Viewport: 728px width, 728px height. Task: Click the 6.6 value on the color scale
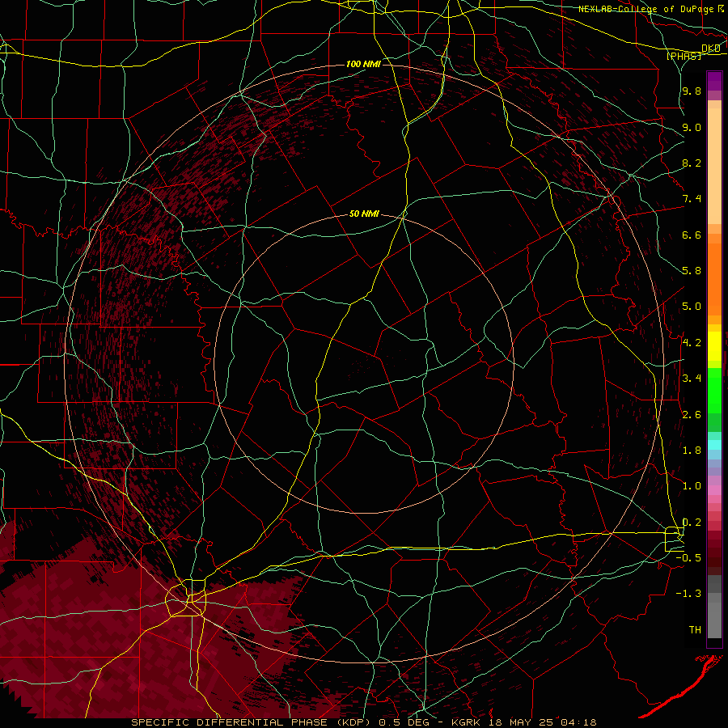pyautogui.click(x=692, y=235)
